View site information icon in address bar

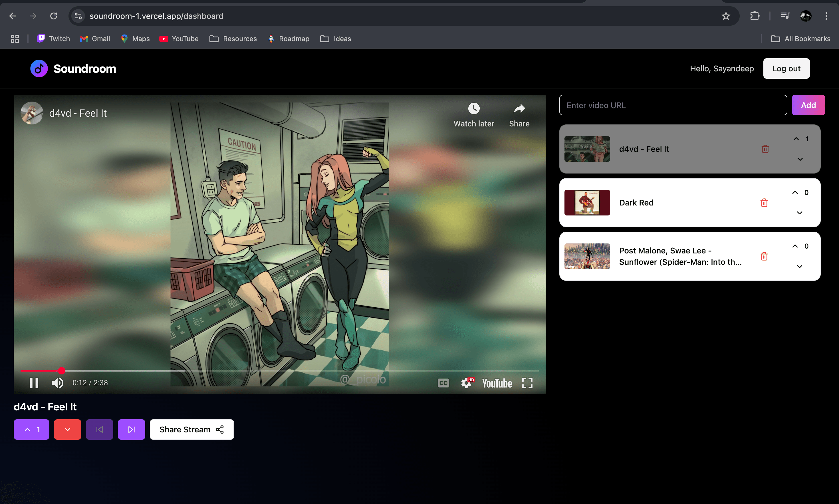coord(78,16)
